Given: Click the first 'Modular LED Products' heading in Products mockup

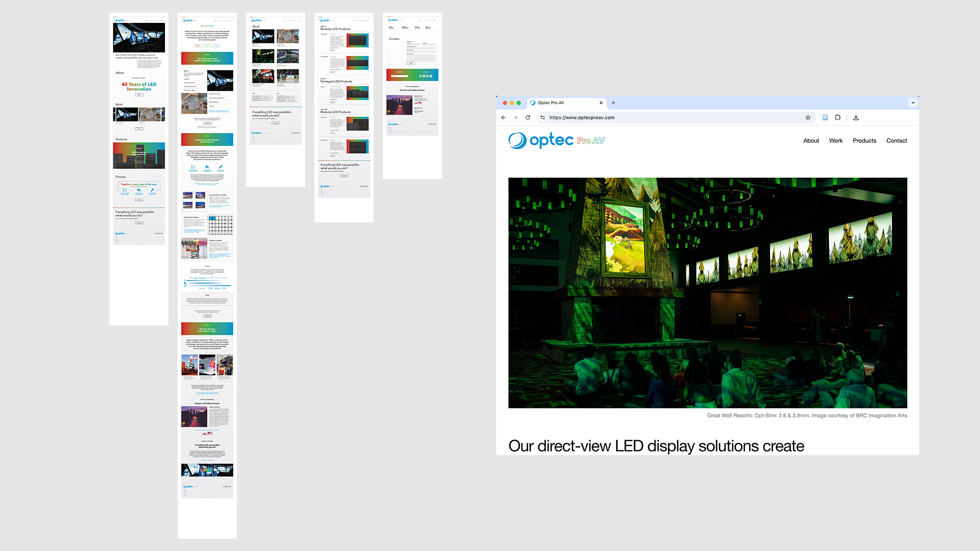Looking at the screenshot, I should pyautogui.click(x=335, y=29).
